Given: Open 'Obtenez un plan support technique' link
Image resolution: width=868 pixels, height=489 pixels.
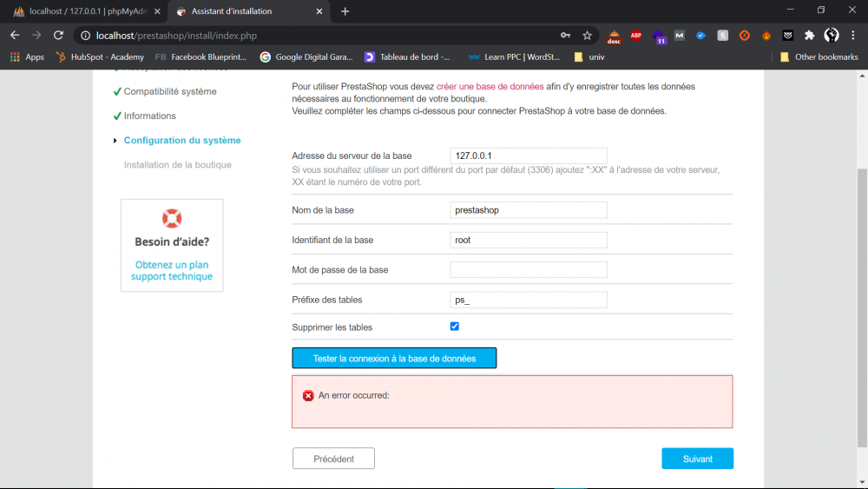Looking at the screenshot, I should (172, 270).
